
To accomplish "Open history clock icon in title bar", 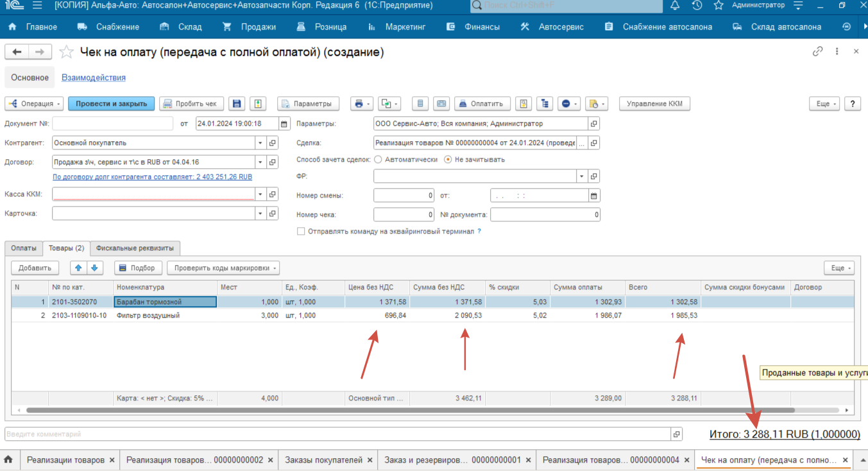I will click(697, 6).
